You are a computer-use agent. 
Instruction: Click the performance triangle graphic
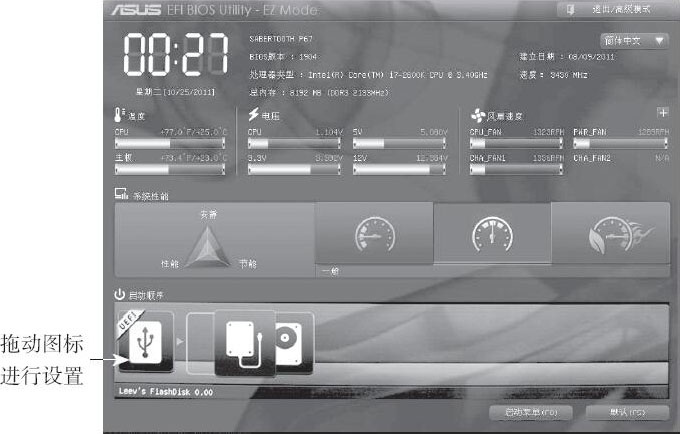tap(208, 247)
